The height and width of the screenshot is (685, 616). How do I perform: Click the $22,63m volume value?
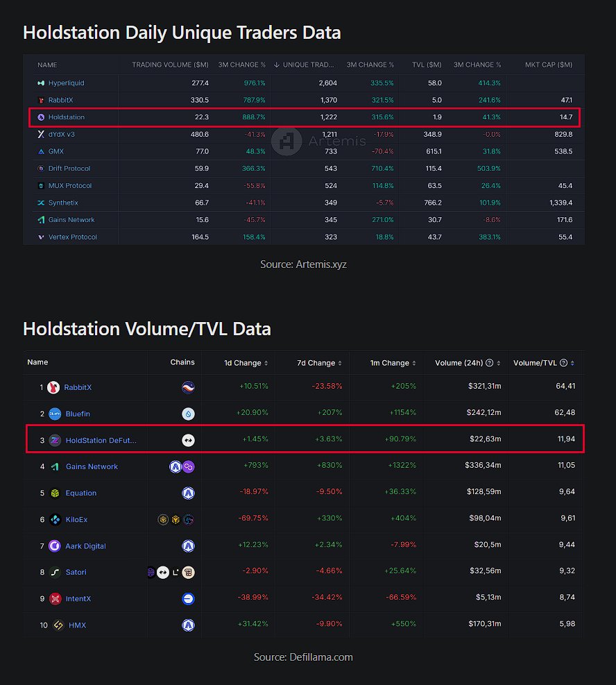coord(486,439)
